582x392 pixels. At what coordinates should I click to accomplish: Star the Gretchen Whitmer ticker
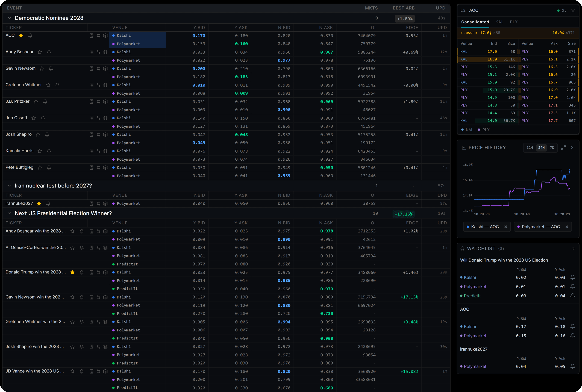(48, 85)
